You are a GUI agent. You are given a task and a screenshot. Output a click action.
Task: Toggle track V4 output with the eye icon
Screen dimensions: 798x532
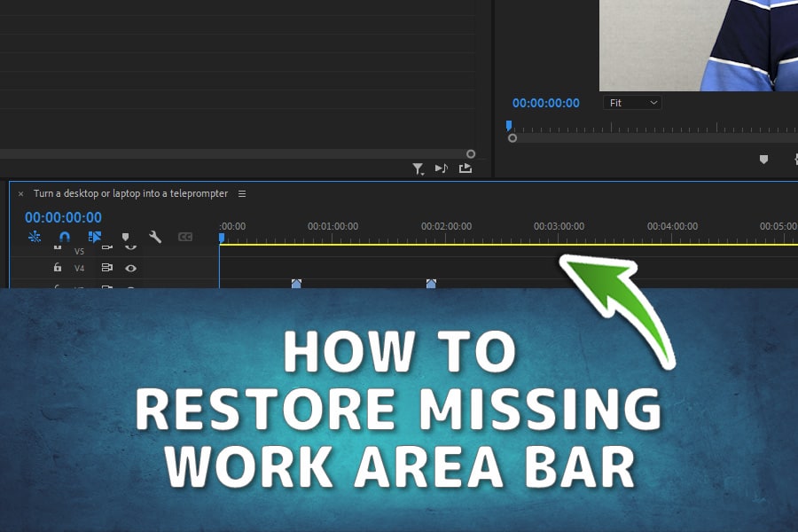click(x=131, y=268)
